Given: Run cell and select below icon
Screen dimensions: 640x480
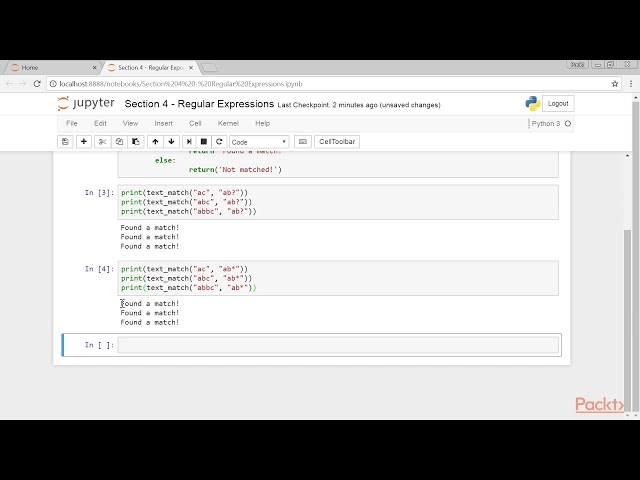Looking at the screenshot, I should coord(189,142).
